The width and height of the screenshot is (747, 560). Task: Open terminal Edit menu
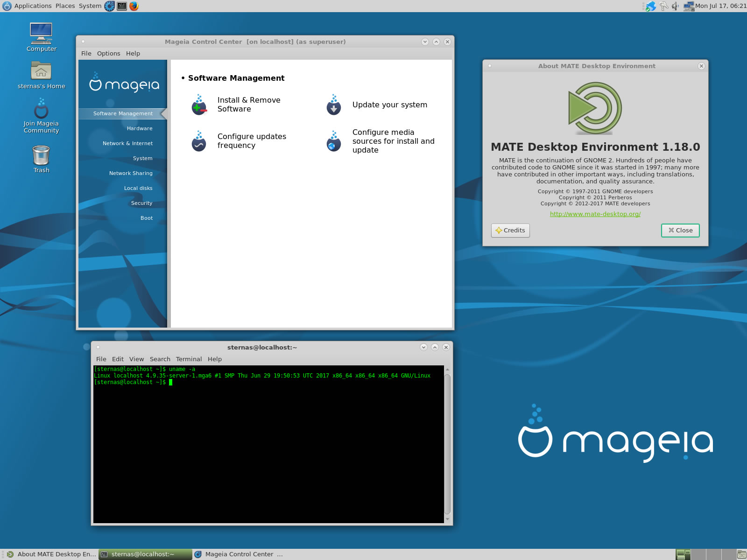click(x=118, y=359)
